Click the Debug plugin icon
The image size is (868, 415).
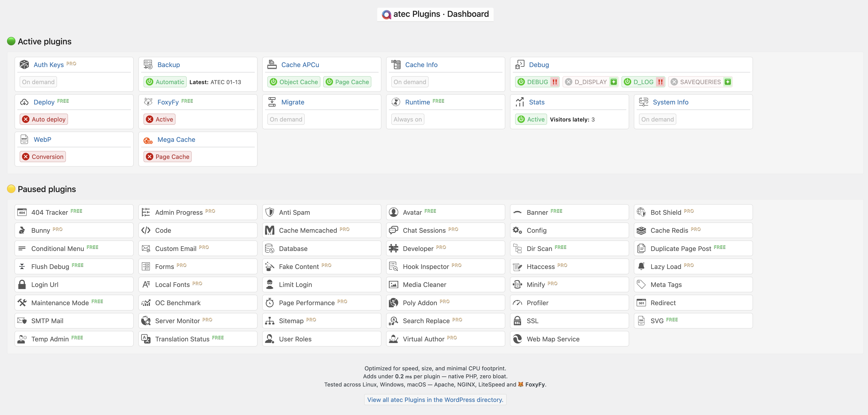519,64
